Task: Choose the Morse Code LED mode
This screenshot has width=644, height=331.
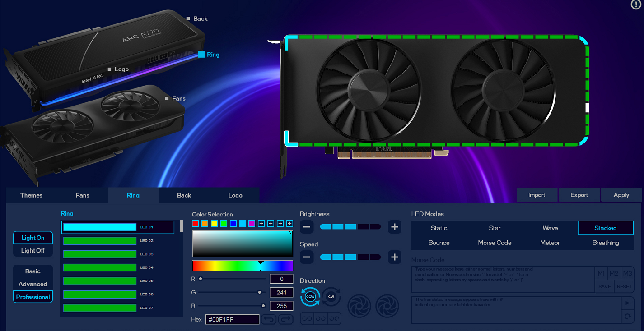Action: pos(495,243)
